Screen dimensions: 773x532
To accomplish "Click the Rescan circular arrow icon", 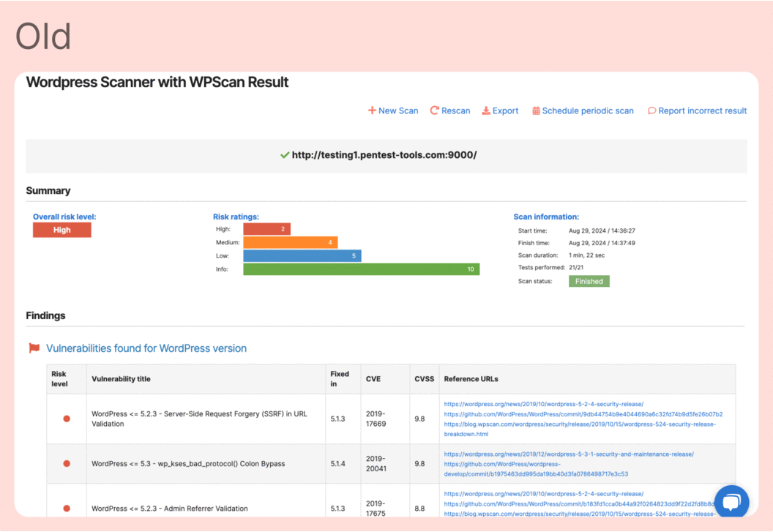I will point(434,110).
